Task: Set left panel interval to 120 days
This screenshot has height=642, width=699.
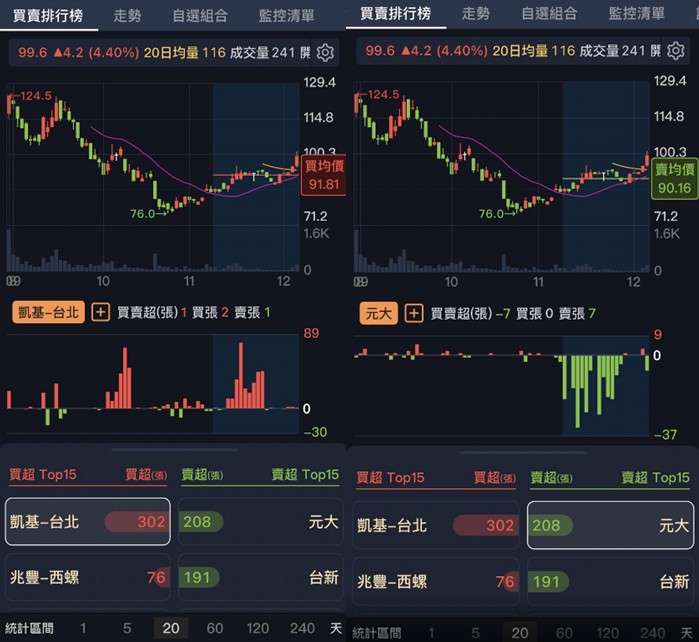Action: point(258,628)
